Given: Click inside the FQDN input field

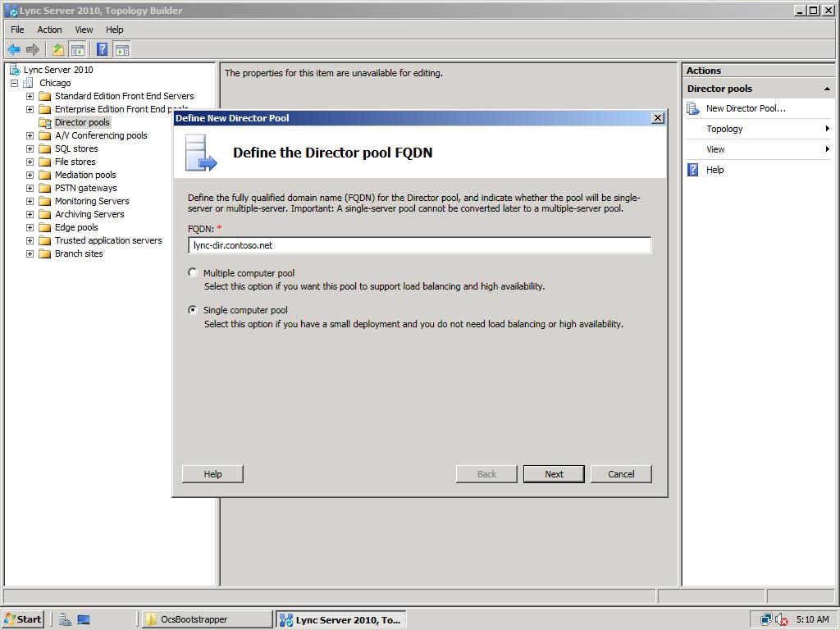Looking at the screenshot, I should 419,244.
